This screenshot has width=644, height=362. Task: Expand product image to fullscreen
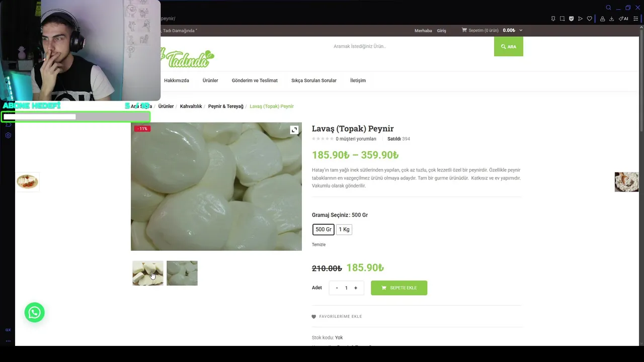[294, 130]
